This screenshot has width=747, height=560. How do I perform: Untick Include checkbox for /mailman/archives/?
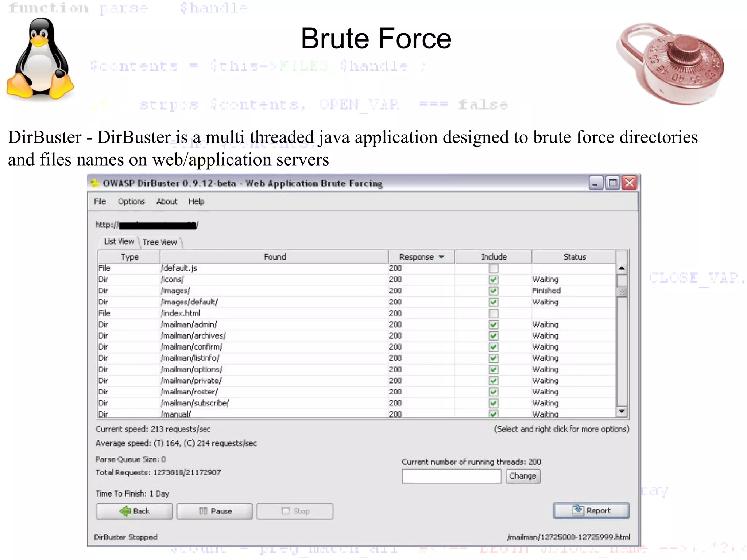494,336
